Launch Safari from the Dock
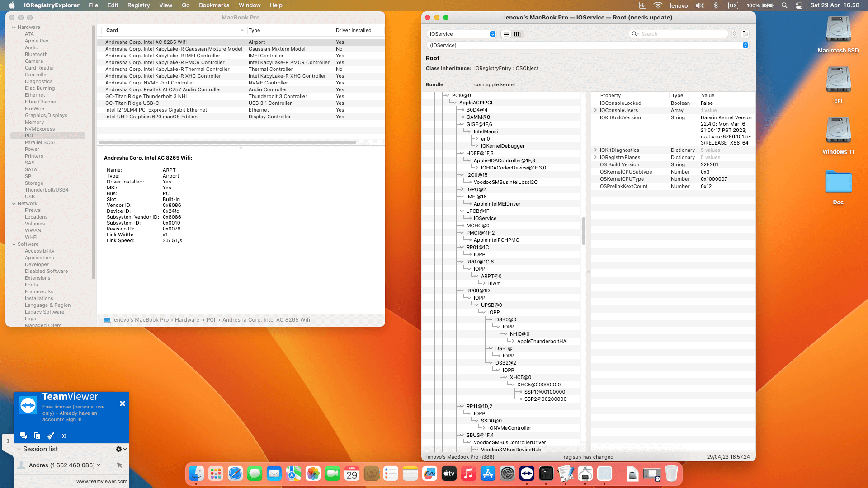Image resolution: width=868 pixels, height=488 pixels. point(235,474)
